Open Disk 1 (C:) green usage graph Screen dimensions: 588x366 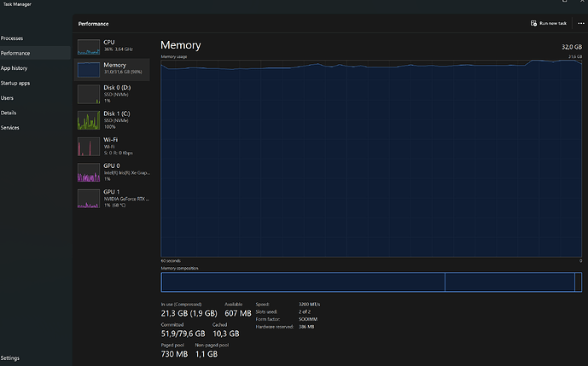(89, 120)
